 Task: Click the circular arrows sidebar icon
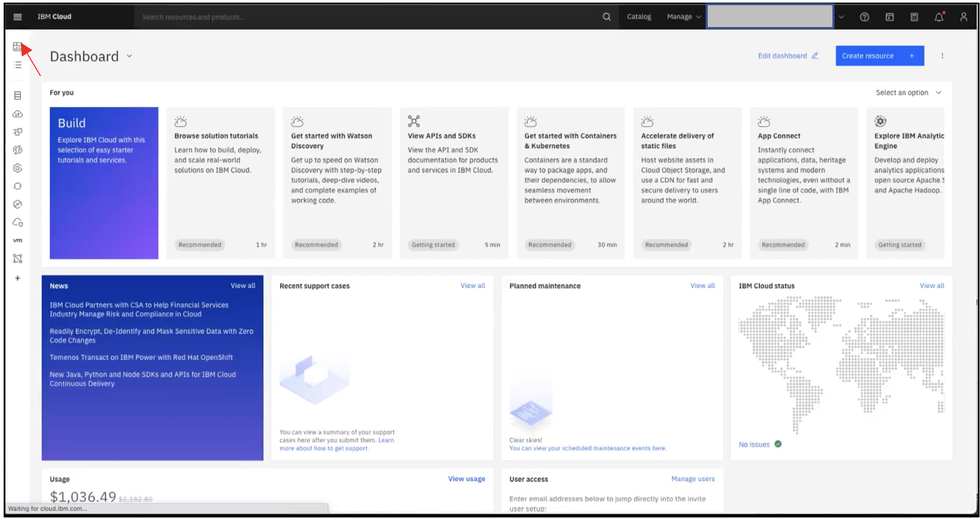pyautogui.click(x=17, y=186)
